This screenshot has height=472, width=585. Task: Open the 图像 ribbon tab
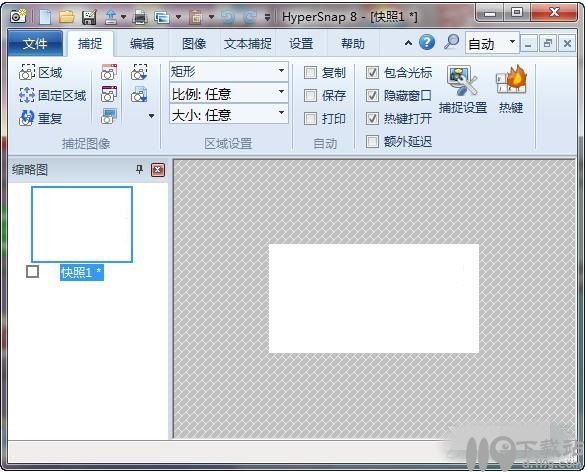[194, 44]
